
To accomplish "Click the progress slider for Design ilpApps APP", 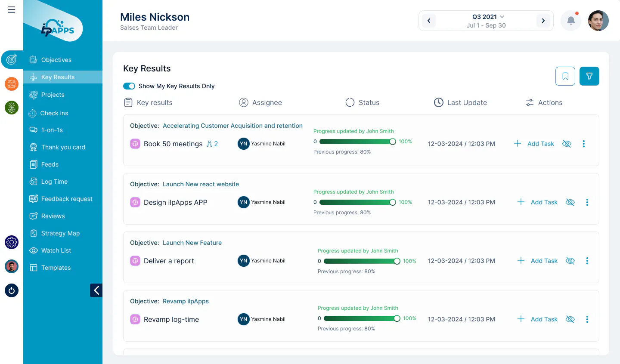I will pyautogui.click(x=358, y=202).
